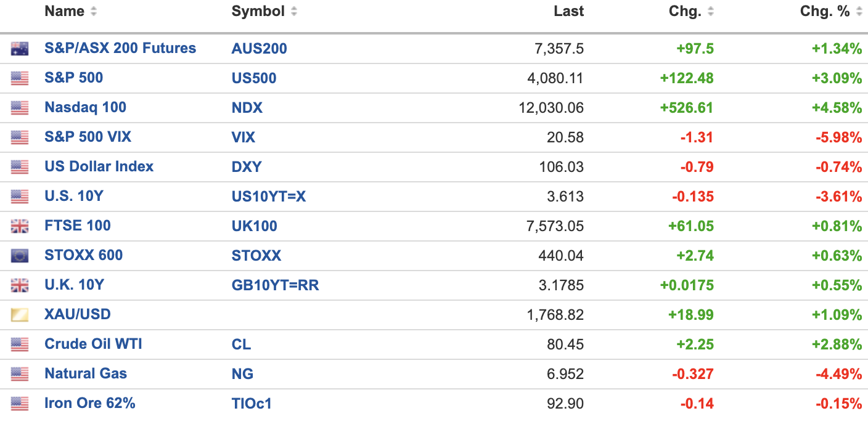The width and height of the screenshot is (868, 424).
Task: Open the US Dollar Index link
Action: (99, 167)
